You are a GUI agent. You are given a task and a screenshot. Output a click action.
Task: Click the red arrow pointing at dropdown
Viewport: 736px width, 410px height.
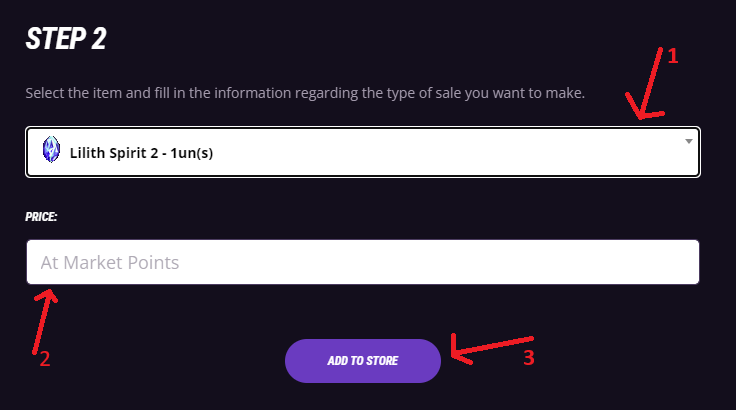click(646, 84)
